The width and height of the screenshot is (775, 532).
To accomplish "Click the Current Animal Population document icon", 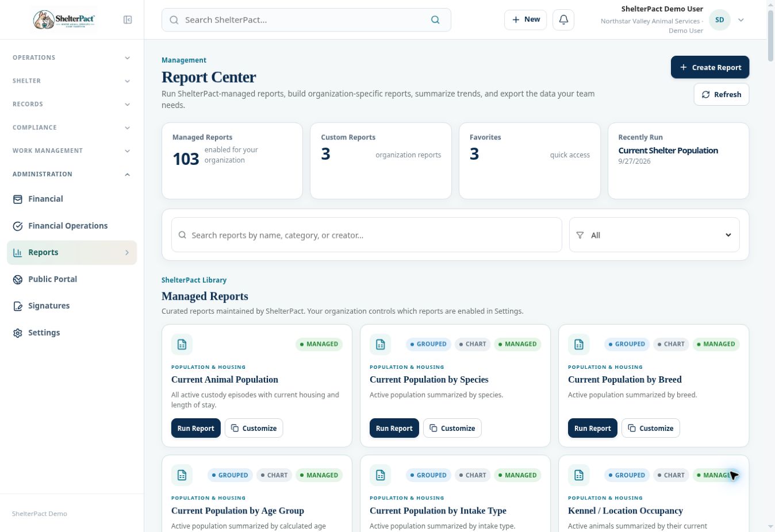I will tap(182, 345).
